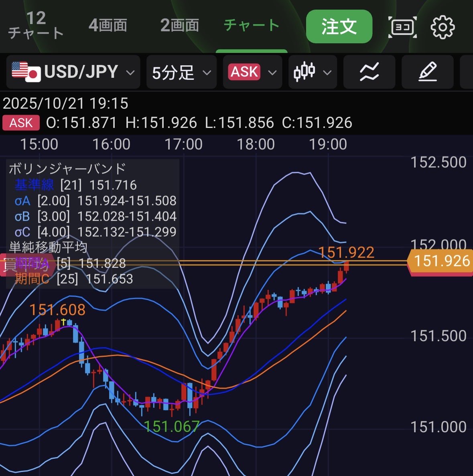Screen dimensions: 473x476
Task: Tap the L:151.856 low value
Action: tap(240, 123)
